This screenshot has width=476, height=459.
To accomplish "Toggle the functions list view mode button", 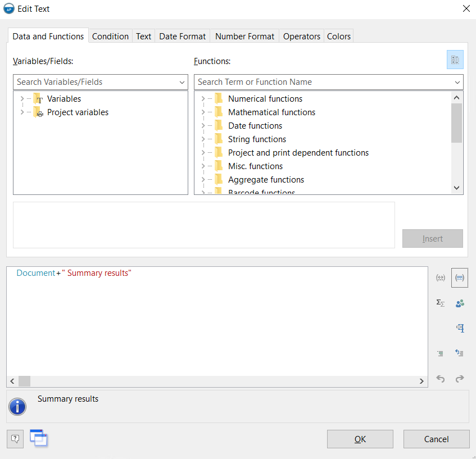I will (x=455, y=60).
